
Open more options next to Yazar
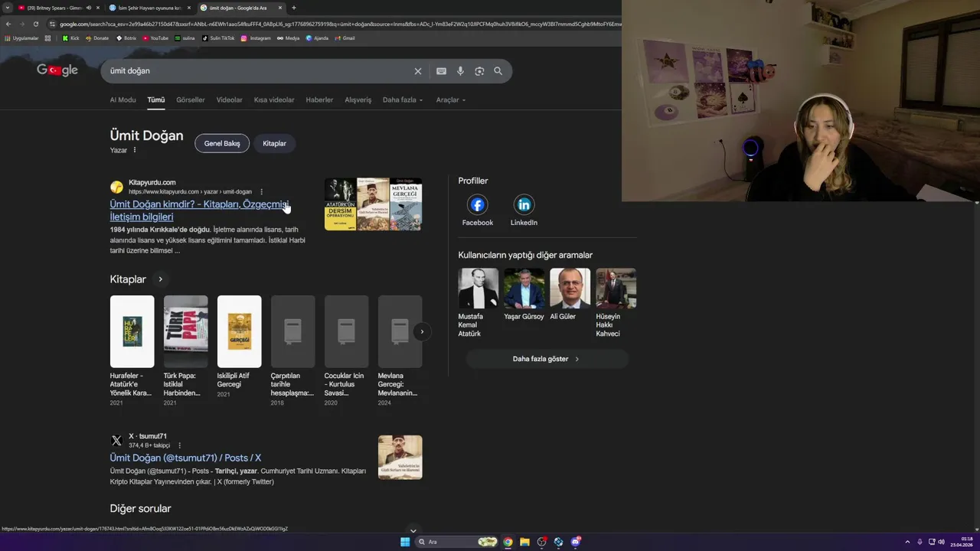pyautogui.click(x=135, y=150)
